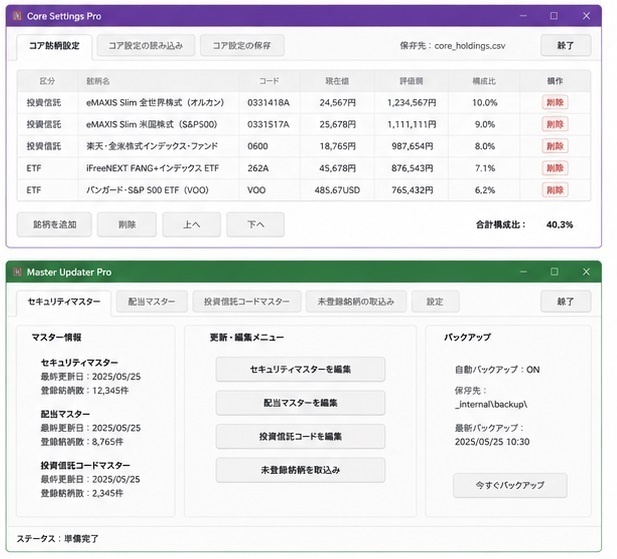
Task: Click the 構成比 column header
Action: point(484,81)
